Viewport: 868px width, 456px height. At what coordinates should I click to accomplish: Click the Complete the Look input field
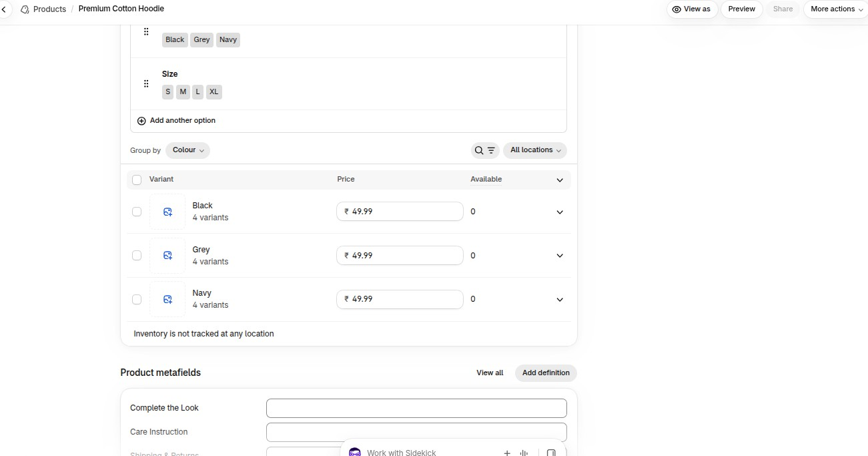pos(416,408)
